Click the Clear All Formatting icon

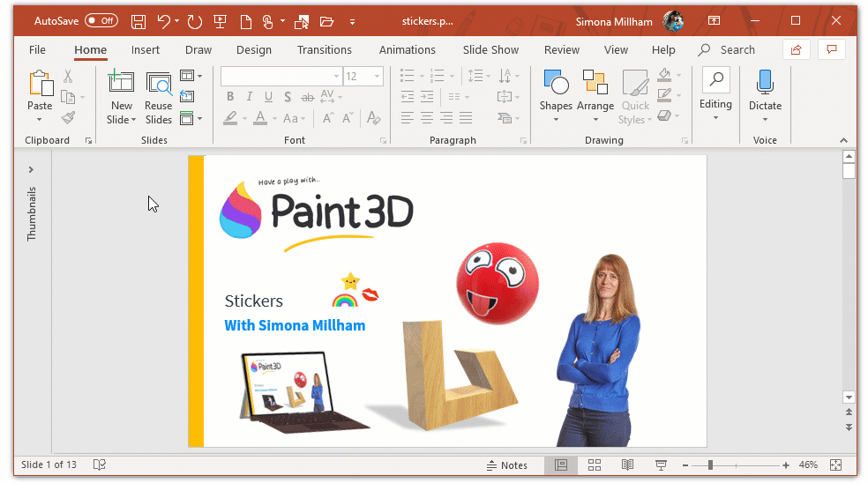(374, 117)
